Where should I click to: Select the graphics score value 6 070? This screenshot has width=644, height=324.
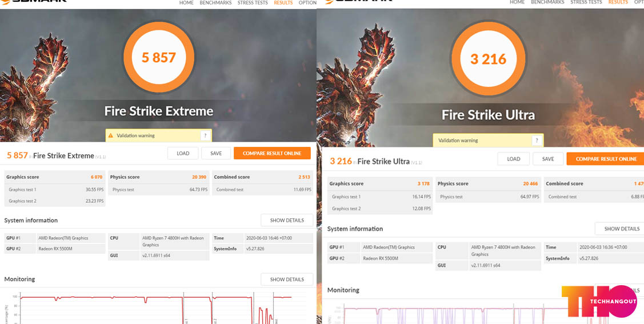(x=97, y=177)
